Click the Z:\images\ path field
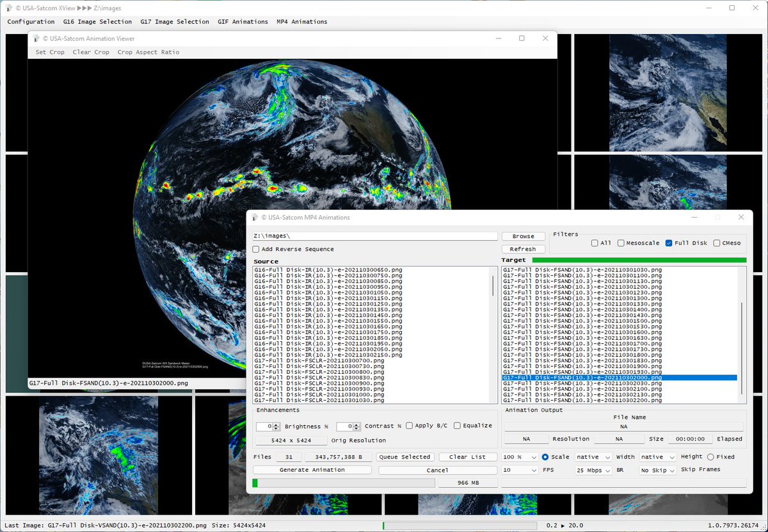768x532 pixels. coord(375,236)
